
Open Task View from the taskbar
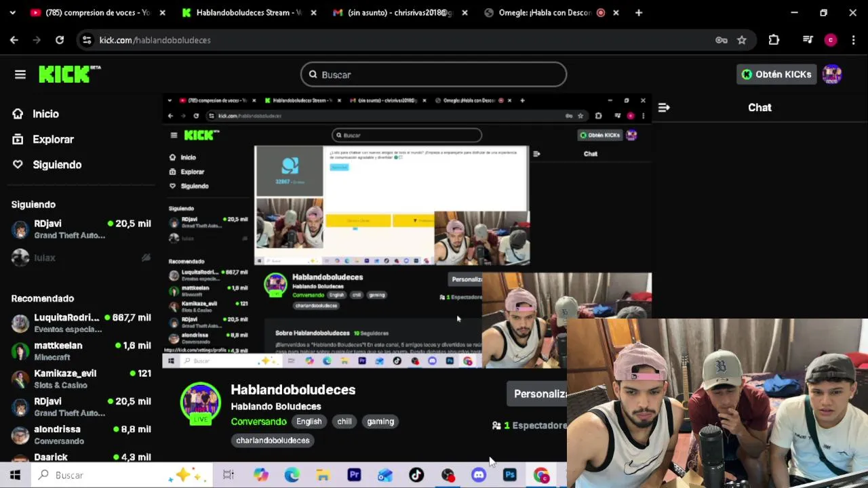tap(229, 475)
